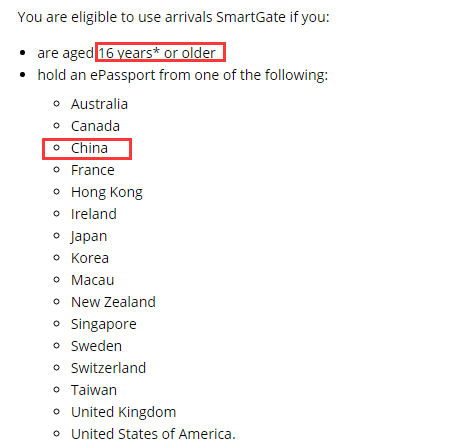
Task: Click 'hold an ePassport from one' line
Action: coord(183,75)
